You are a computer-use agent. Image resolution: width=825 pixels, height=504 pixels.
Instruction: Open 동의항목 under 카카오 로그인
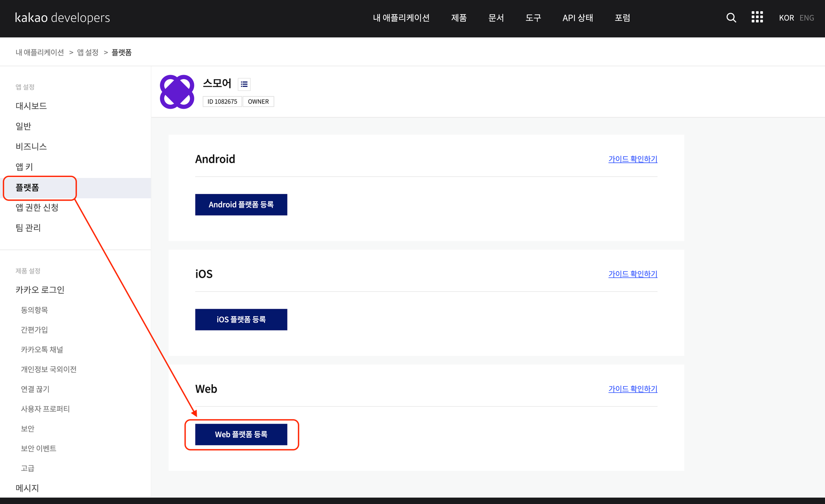pyautogui.click(x=34, y=310)
